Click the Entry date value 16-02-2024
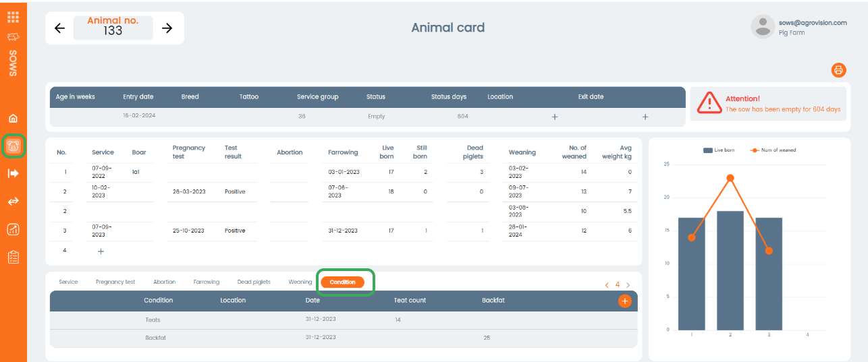The height and width of the screenshot is (362, 868). coord(139,116)
